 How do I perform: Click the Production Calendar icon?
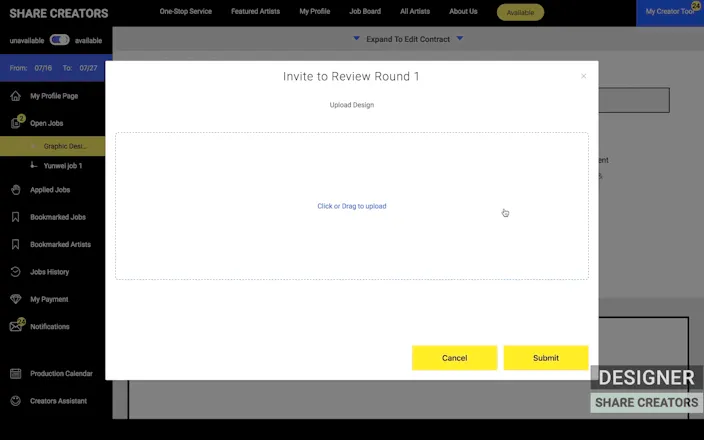click(x=15, y=374)
